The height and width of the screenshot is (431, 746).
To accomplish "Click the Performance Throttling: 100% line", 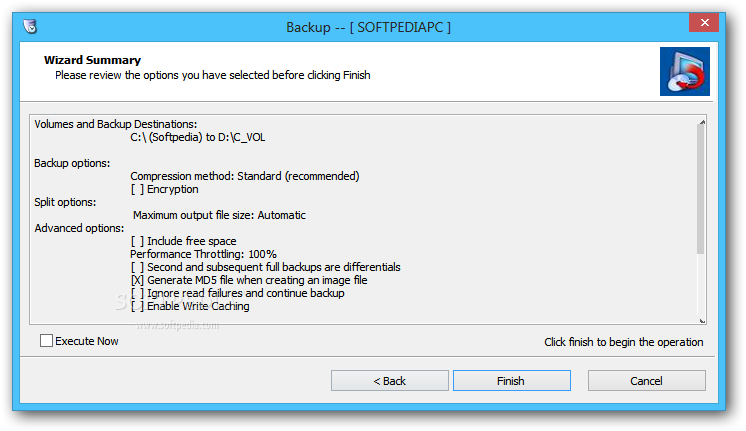I will [x=203, y=254].
